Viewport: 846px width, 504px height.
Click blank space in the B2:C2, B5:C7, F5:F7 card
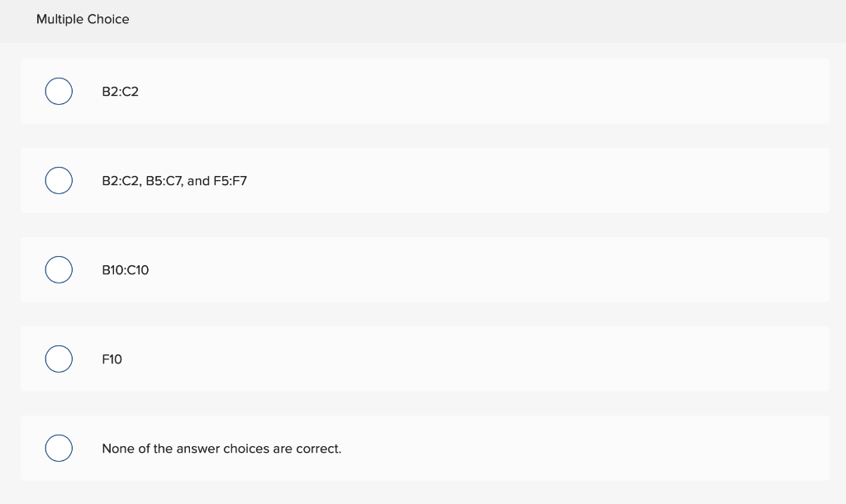pos(539,180)
